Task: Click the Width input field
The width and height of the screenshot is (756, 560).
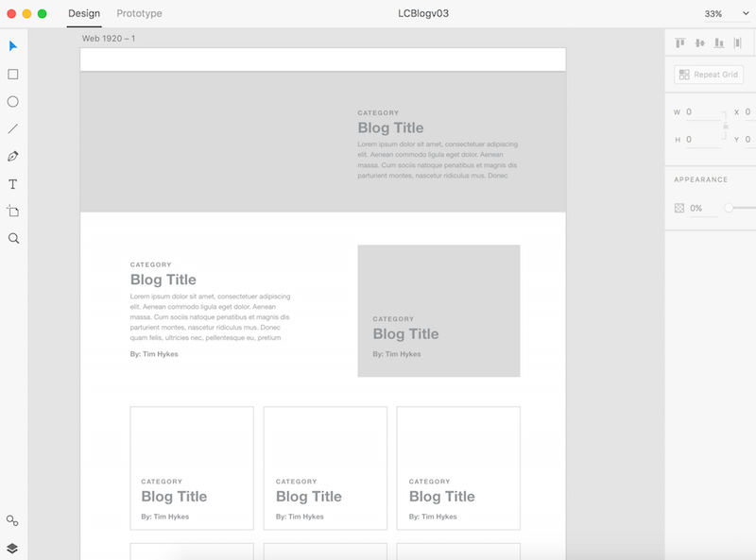Action: click(x=701, y=112)
